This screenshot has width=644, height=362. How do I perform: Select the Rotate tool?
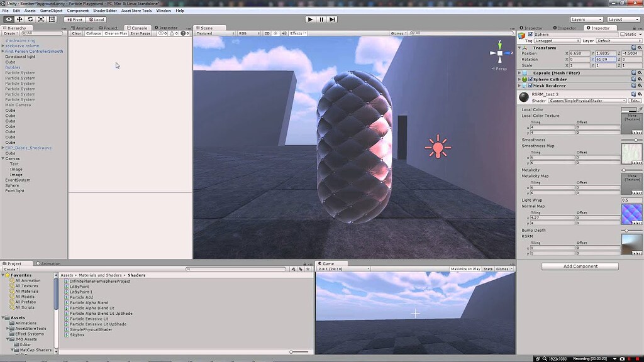point(30,19)
